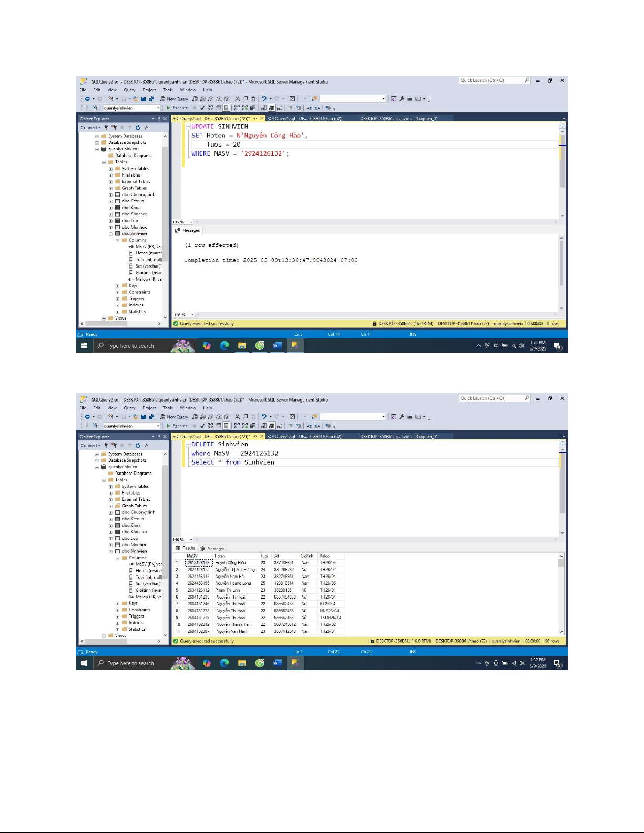The image size is (644, 833).
Task: Collapse the dbo.Sinhvien node in upper Object Explorer
Action: point(111,234)
